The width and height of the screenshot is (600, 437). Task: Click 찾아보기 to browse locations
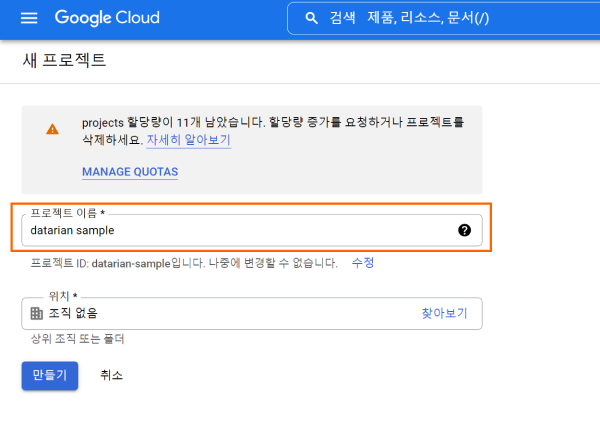tap(444, 314)
